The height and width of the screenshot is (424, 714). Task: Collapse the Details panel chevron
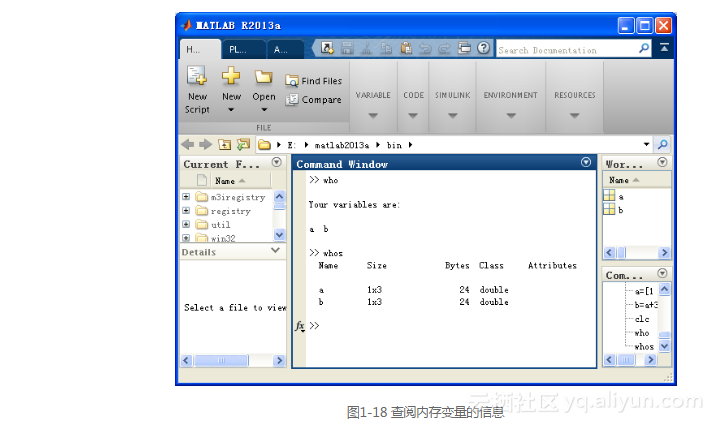[275, 250]
